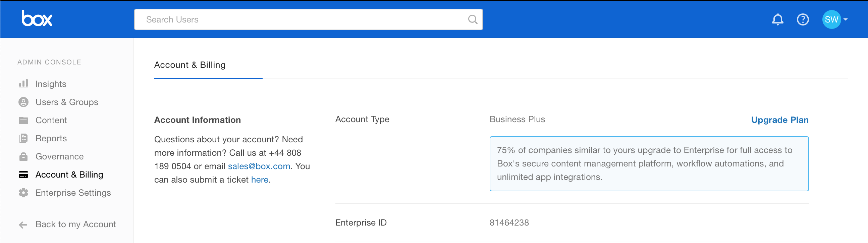Click the SW user avatar
Screen dimensions: 868x243
coord(831,19)
